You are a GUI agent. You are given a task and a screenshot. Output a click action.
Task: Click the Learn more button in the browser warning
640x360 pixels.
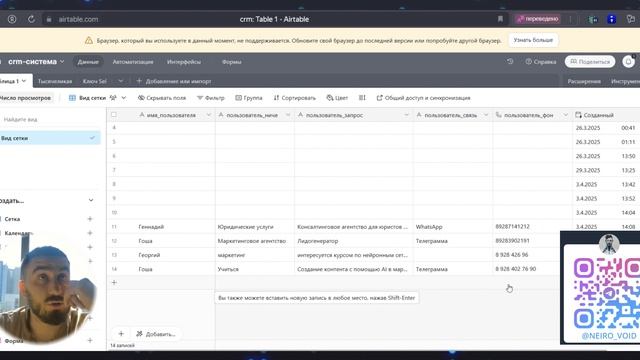tap(533, 40)
